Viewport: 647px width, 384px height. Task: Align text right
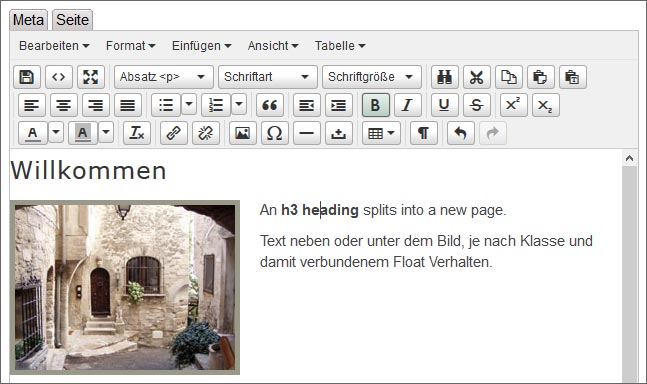point(96,105)
